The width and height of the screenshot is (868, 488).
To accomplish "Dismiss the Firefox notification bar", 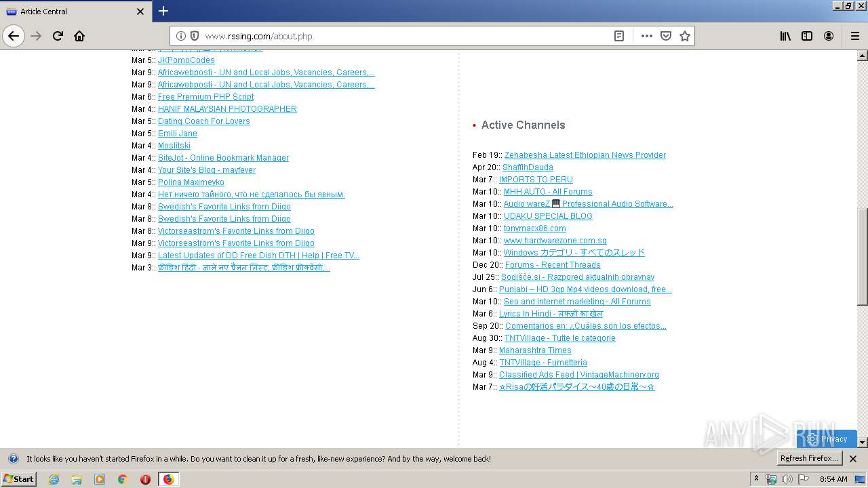I will (853, 459).
